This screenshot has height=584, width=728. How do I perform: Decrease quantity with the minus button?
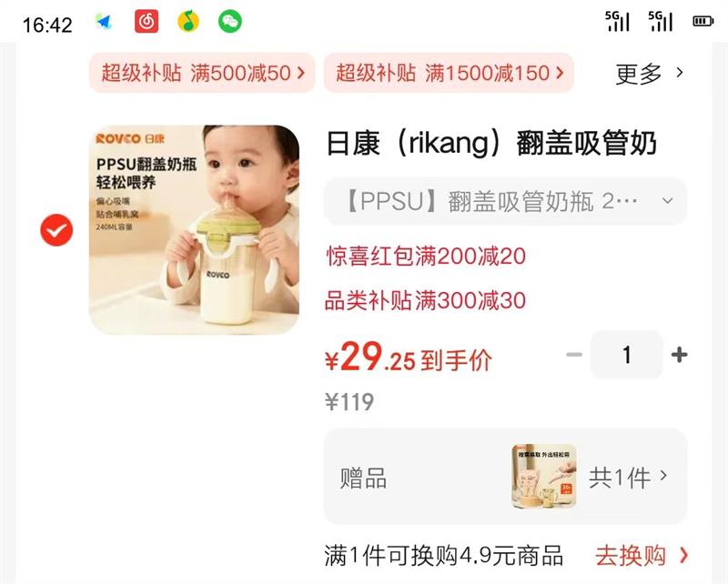tap(574, 355)
